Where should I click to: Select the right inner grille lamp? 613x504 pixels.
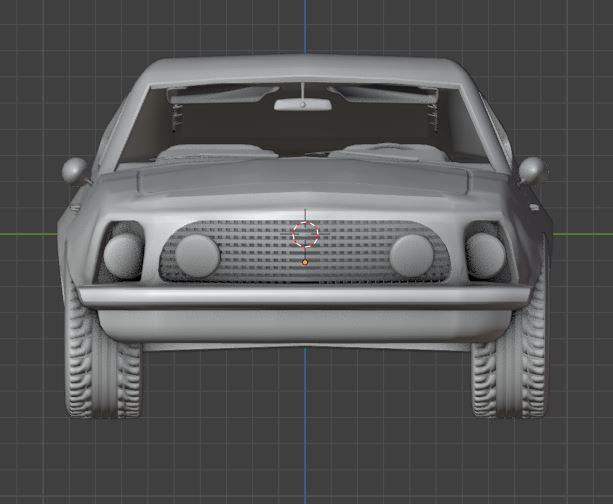(x=412, y=256)
